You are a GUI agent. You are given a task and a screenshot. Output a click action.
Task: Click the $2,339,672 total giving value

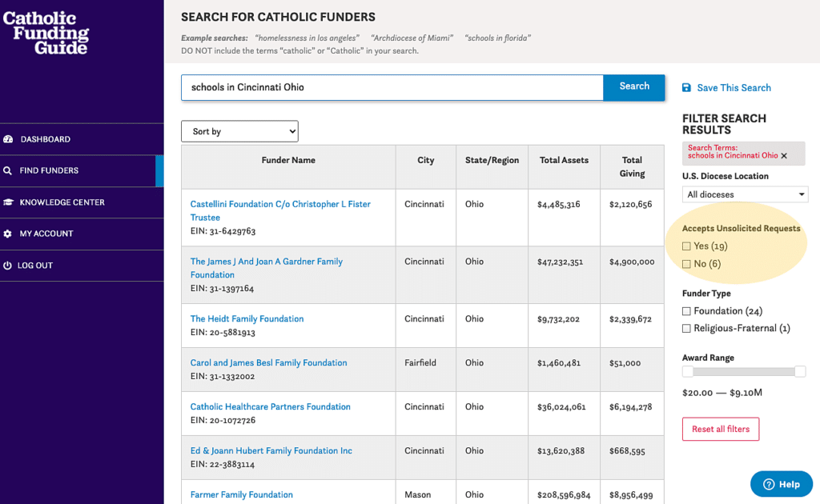(630, 319)
